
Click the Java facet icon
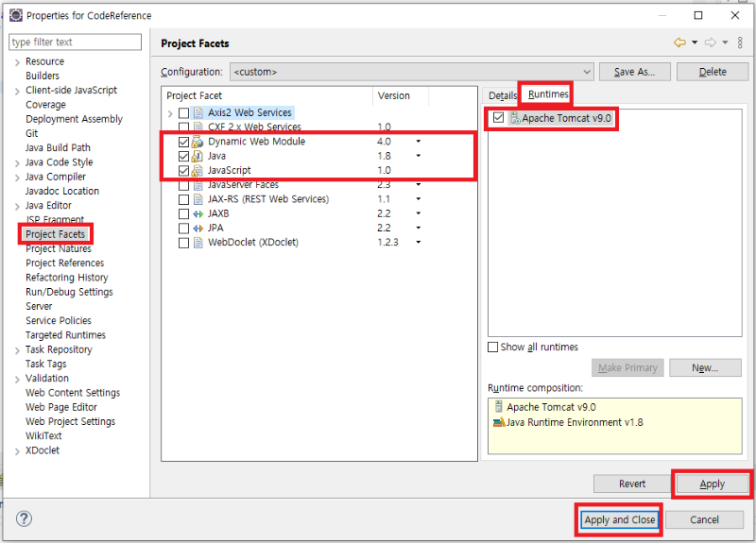tap(198, 156)
